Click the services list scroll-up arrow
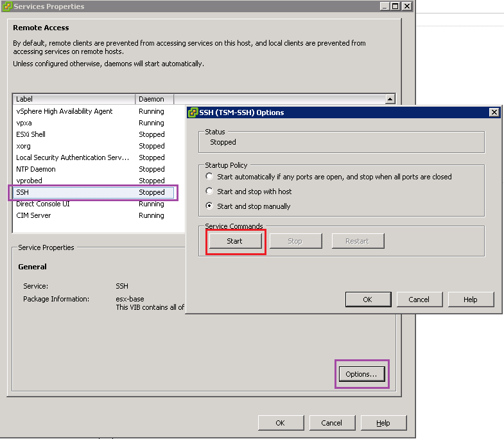The height and width of the screenshot is (439, 504). point(390,99)
